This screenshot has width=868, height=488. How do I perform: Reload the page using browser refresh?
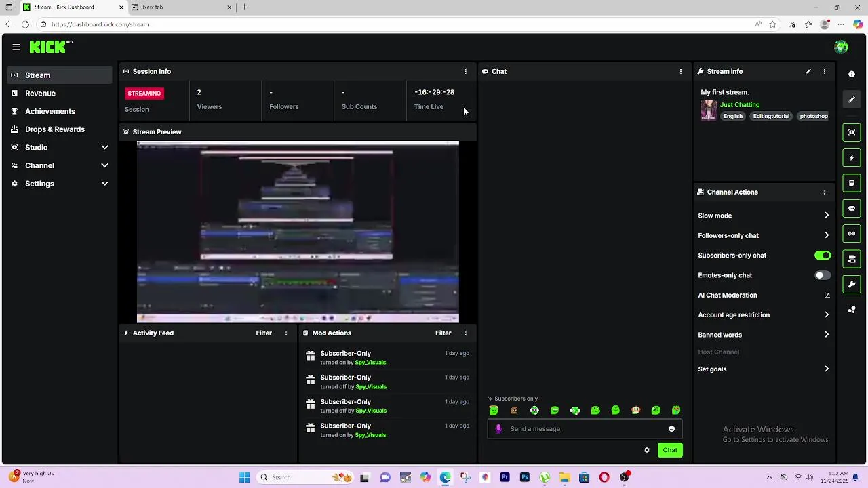point(25,24)
